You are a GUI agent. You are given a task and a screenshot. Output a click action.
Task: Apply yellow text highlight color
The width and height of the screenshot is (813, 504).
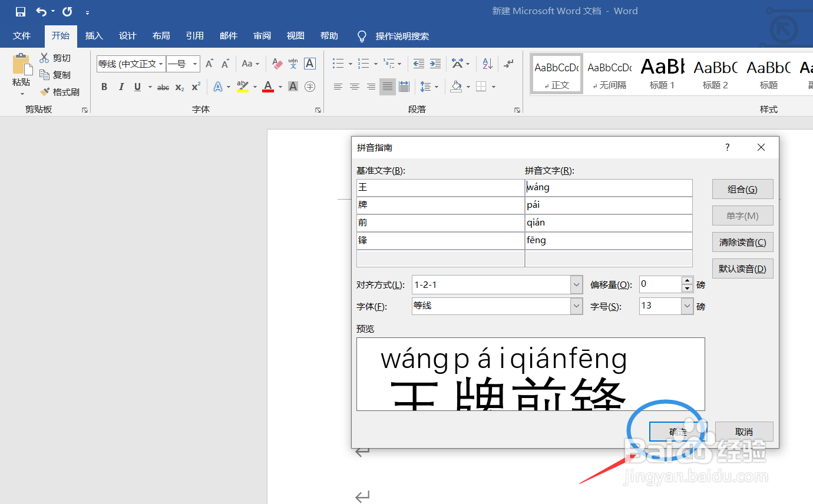coord(243,87)
